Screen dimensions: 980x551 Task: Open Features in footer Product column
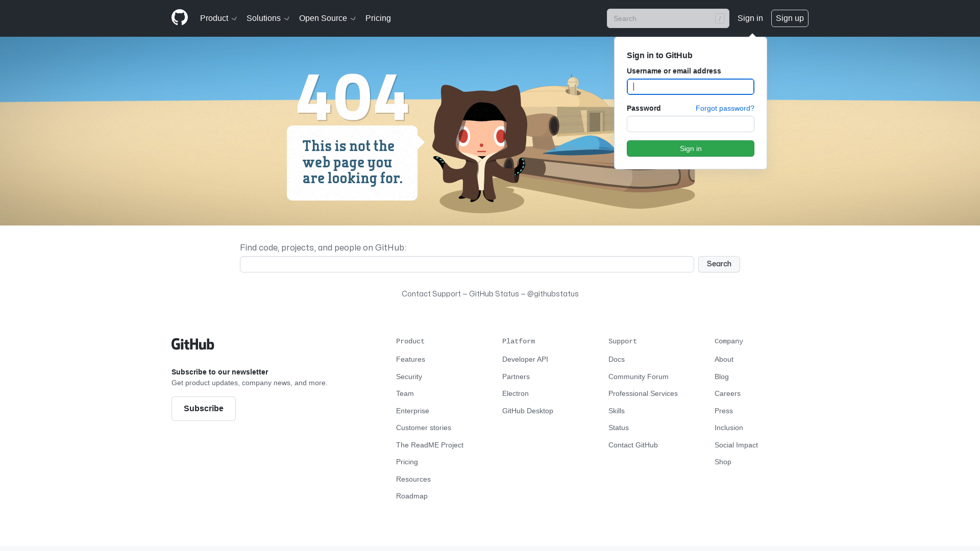(410, 359)
